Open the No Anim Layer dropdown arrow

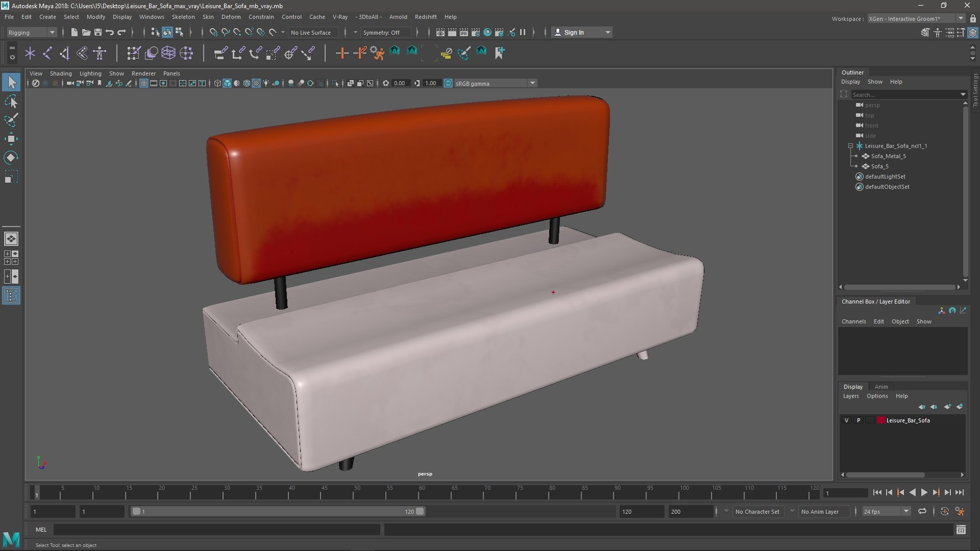[x=792, y=511]
